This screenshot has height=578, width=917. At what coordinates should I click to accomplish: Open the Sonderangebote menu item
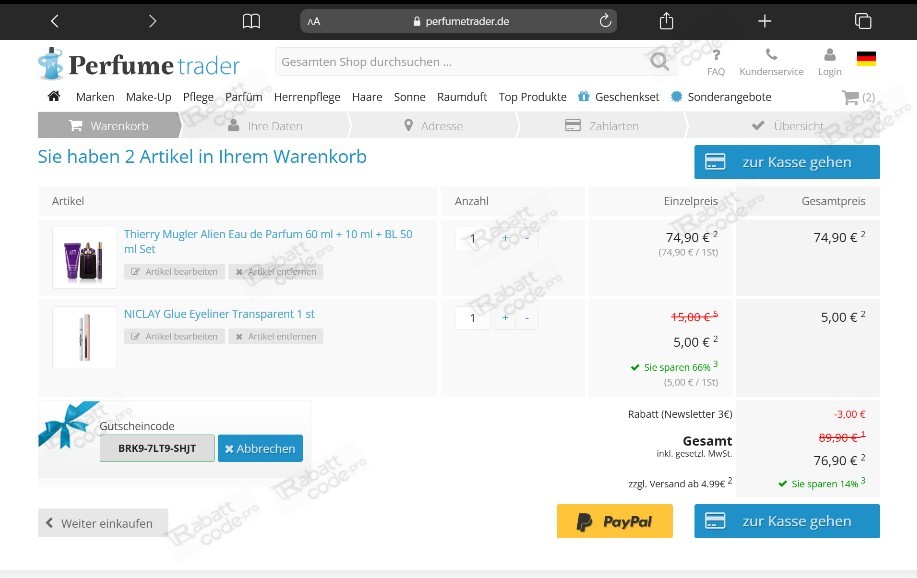(721, 97)
